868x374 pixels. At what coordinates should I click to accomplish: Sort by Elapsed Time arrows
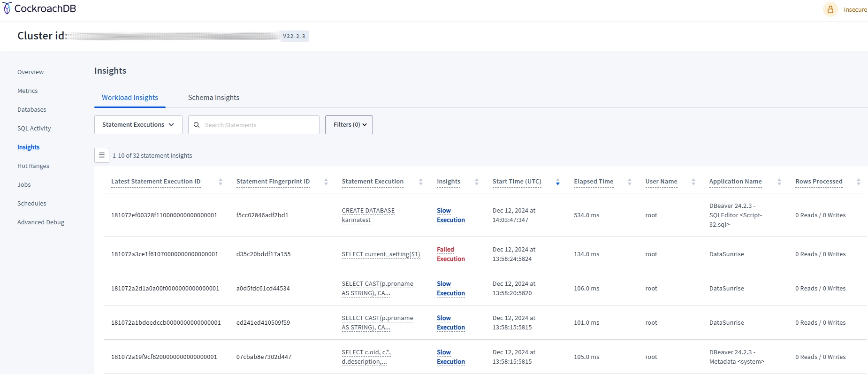tap(630, 182)
